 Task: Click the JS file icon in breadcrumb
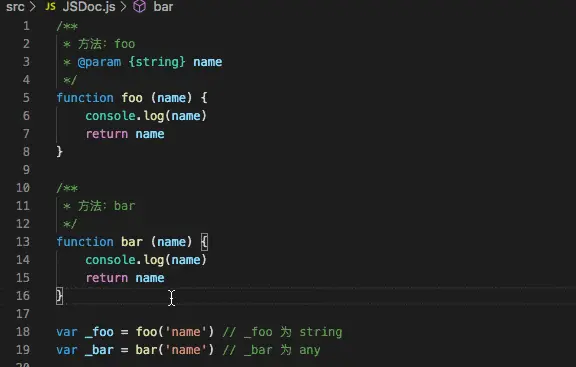(x=50, y=6)
